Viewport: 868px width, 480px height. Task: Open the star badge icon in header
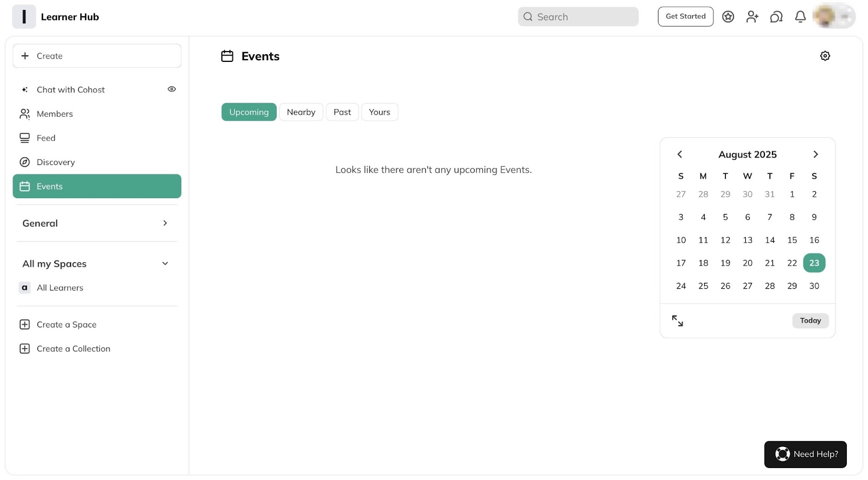pos(728,17)
